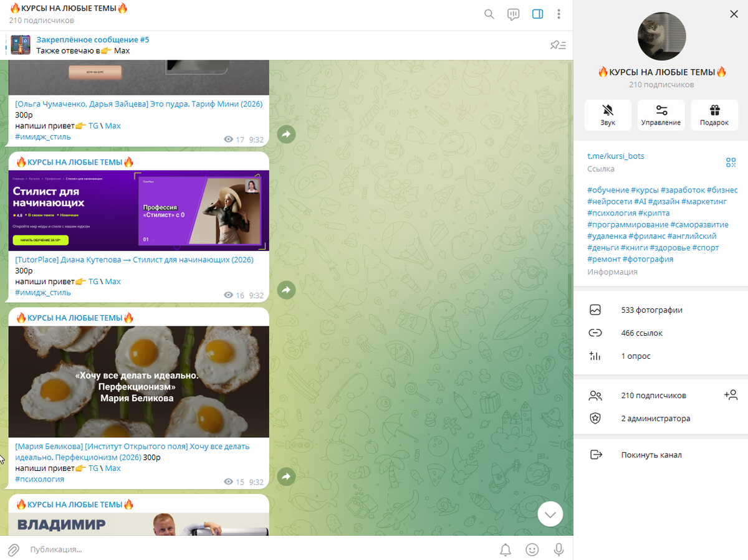Open #имидж_стиль hashtag under Это пудра post
The height and width of the screenshot is (560, 748).
pos(43,137)
